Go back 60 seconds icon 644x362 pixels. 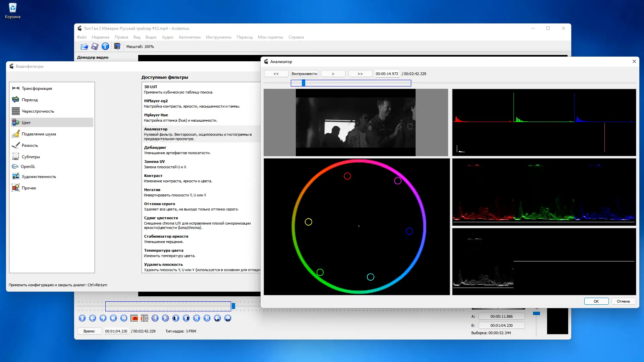tap(217, 318)
